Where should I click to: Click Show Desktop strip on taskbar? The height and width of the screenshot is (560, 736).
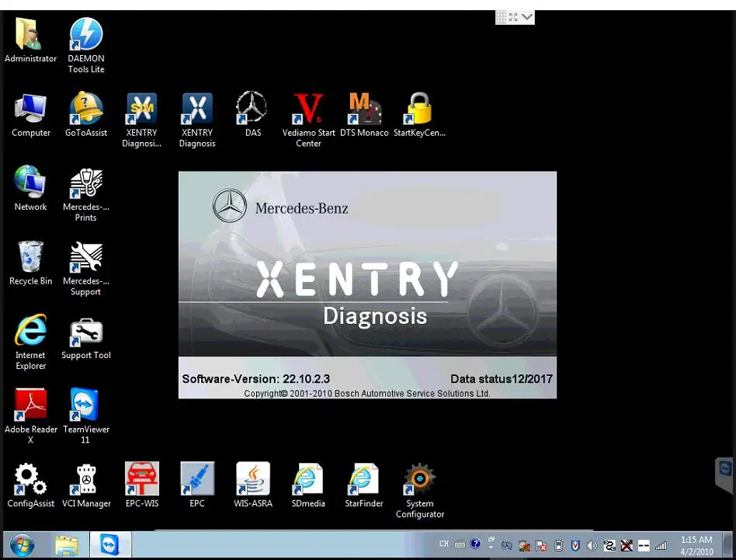(x=728, y=545)
